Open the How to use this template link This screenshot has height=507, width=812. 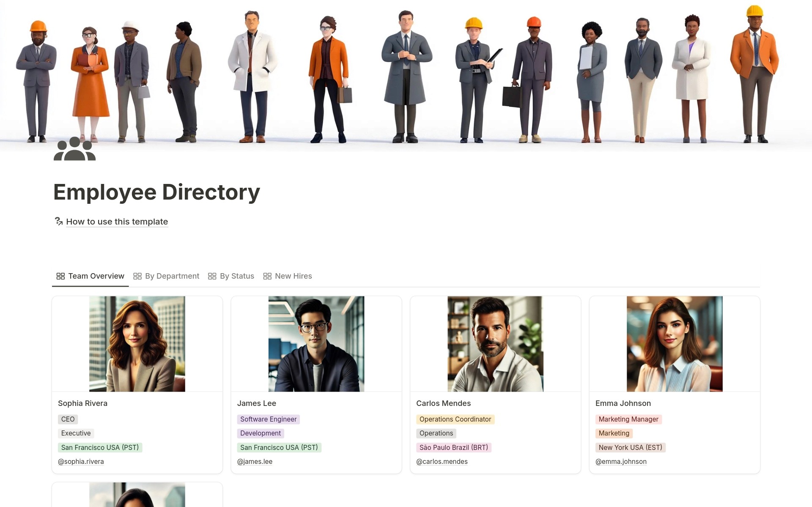tap(116, 222)
